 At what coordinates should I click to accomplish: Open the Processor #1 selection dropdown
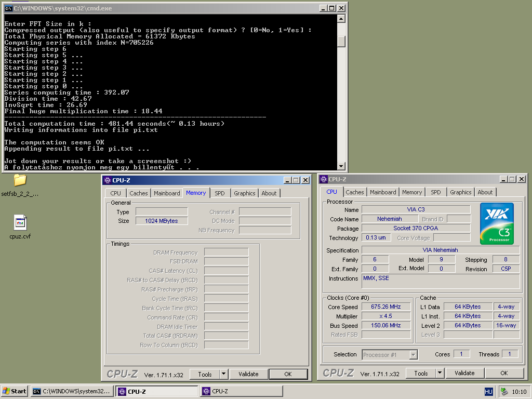[x=390, y=355]
